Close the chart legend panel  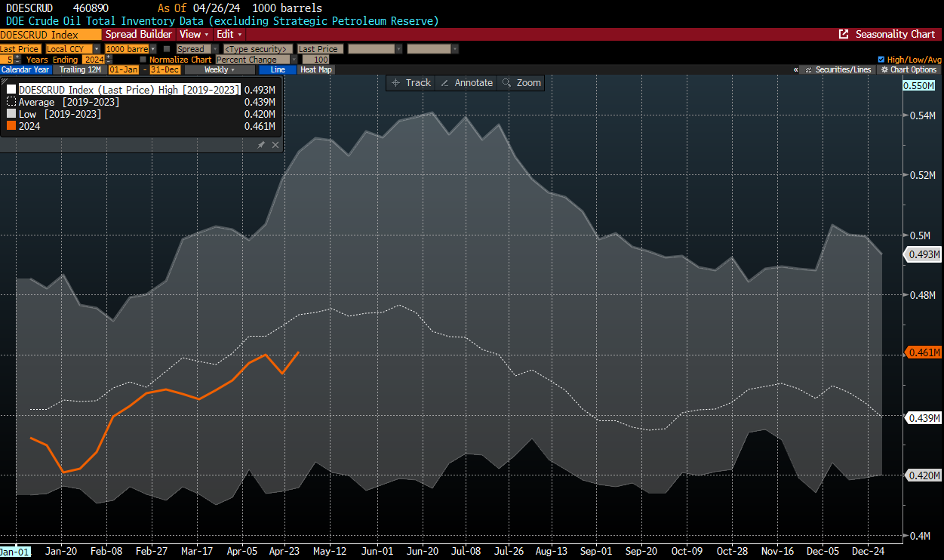pos(275,145)
